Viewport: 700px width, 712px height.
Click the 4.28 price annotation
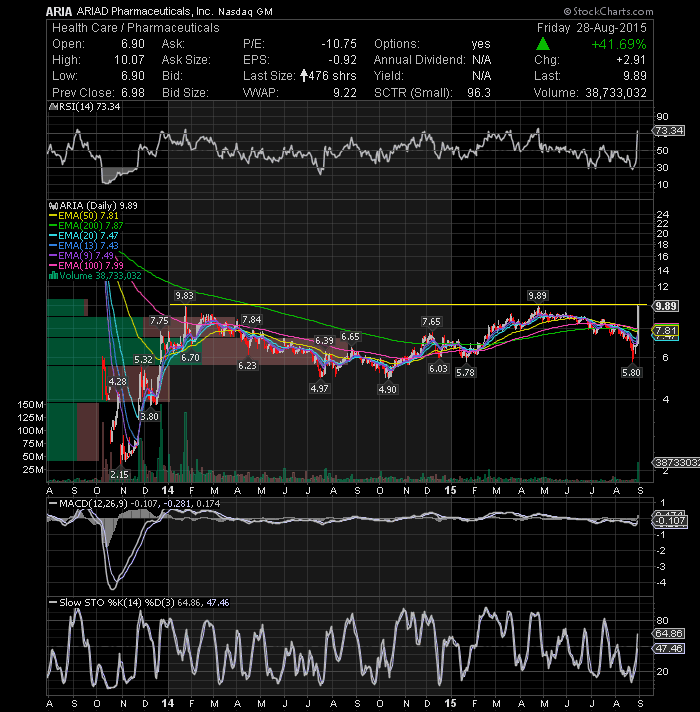(118, 381)
